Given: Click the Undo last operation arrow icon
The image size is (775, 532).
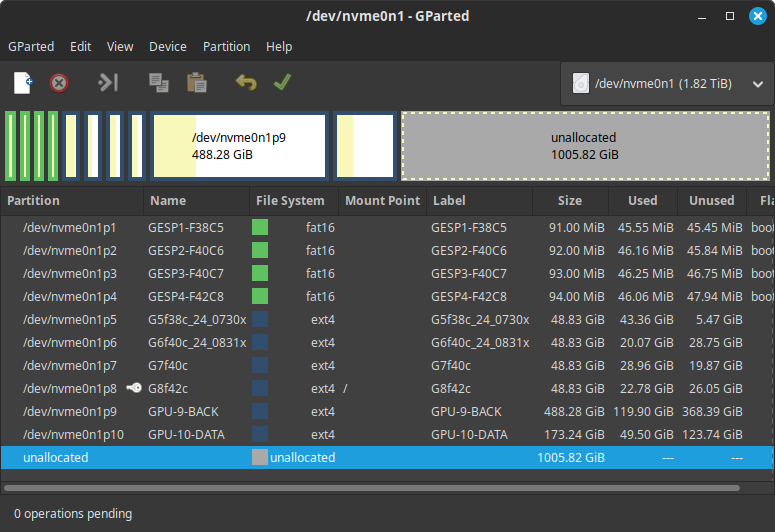Looking at the screenshot, I should 246,83.
